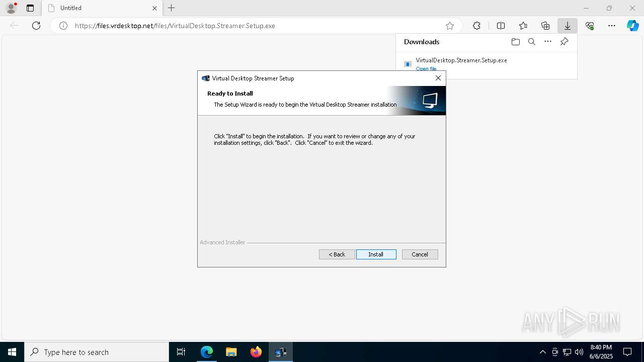
Task: Open the Downloads folder icon
Action: [x=515, y=42]
